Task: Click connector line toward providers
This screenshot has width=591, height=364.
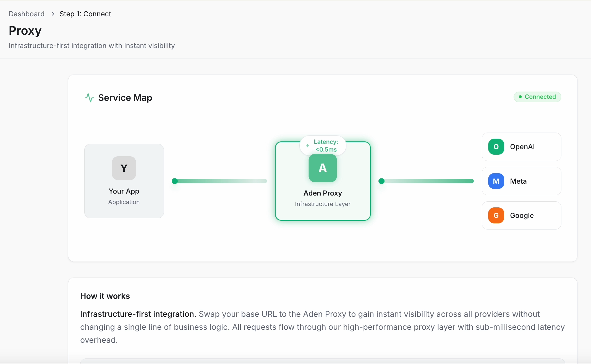Action: pyautogui.click(x=427, y=181)
